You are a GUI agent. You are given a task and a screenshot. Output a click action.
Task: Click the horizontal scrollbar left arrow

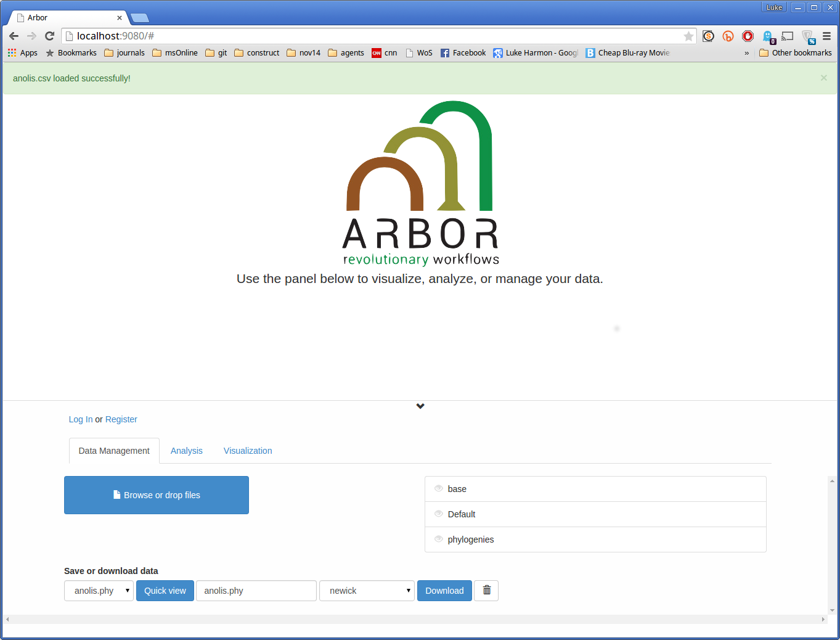(x=7, y=619)
